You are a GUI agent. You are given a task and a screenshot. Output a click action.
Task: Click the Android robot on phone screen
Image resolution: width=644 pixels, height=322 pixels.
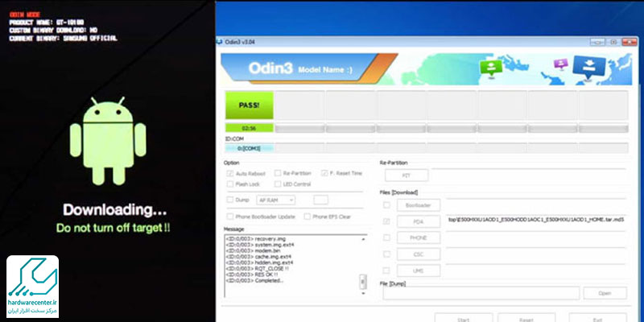pyautogui.click(x=108, y=141)
